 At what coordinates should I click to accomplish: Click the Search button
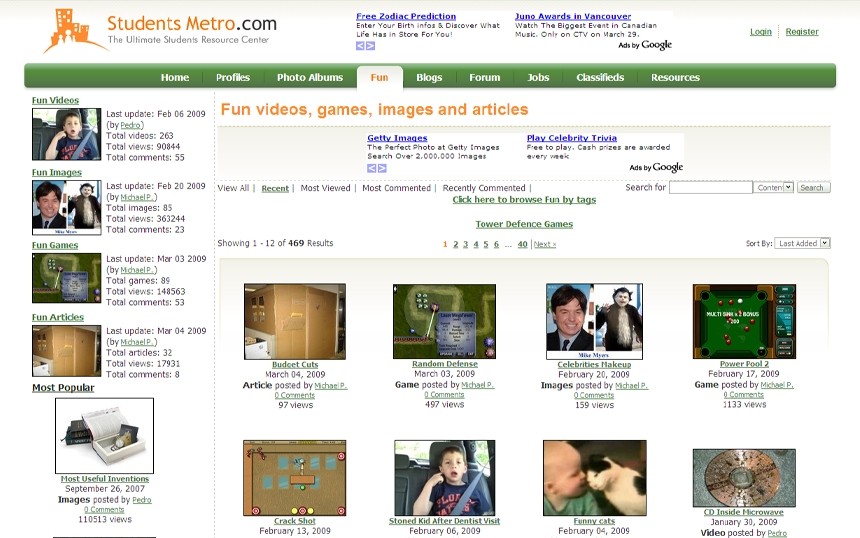(813, 188)
